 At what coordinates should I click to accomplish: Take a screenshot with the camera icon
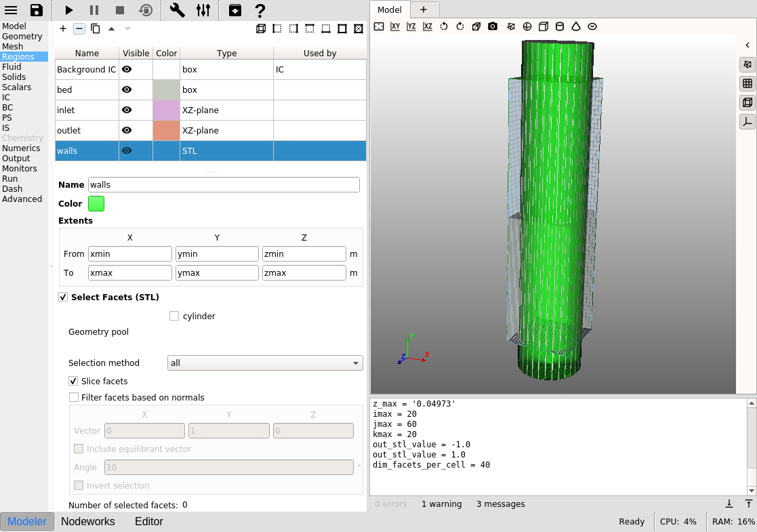493,26
